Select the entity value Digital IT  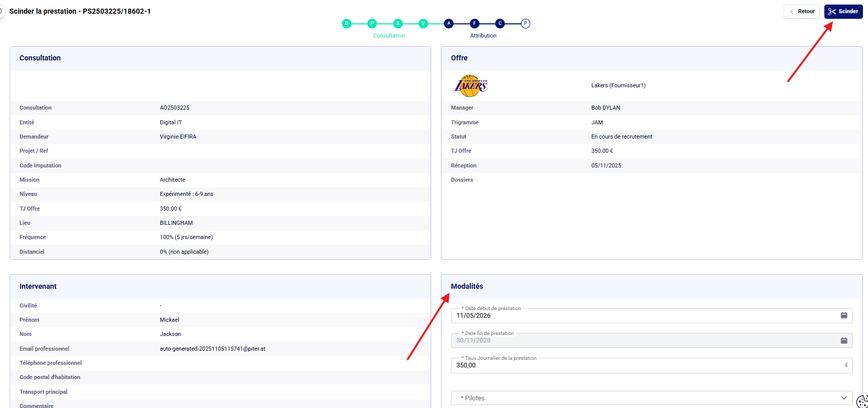click(x=171, y=122)
